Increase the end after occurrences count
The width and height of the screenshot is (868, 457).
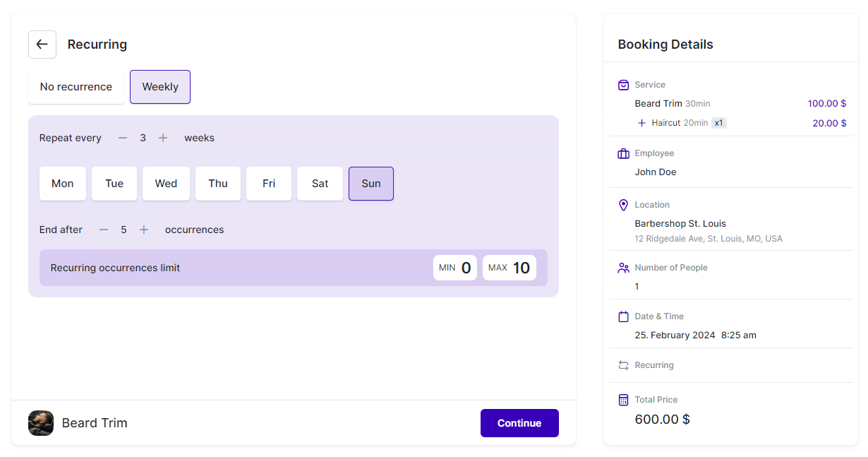[x=144, y=230]
